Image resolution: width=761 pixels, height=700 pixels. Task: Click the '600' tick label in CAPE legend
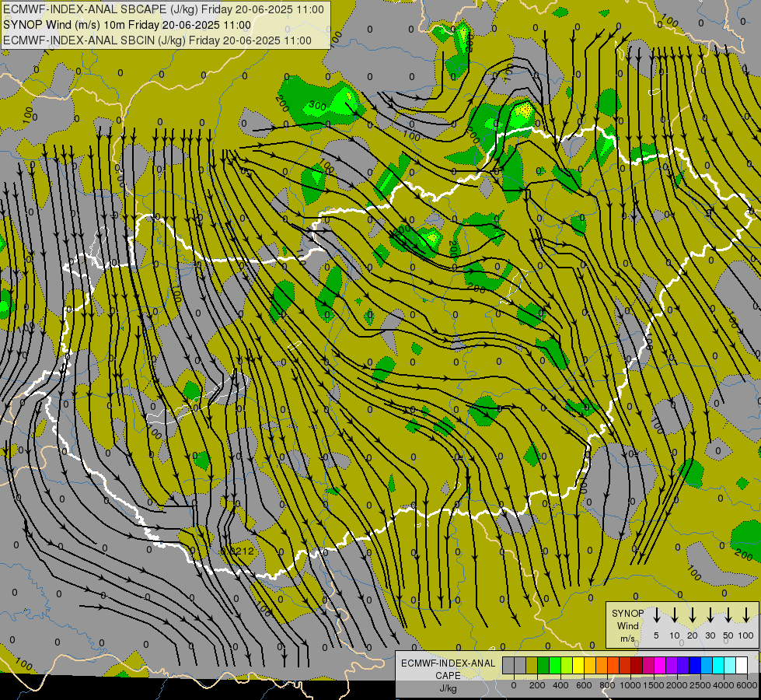[x=584, y=685]
